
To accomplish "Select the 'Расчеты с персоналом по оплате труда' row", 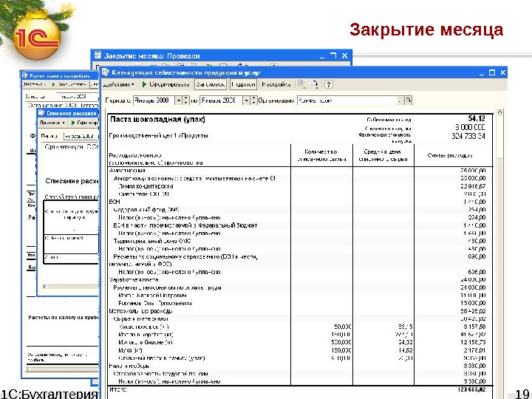I will (x=300, y=287).
